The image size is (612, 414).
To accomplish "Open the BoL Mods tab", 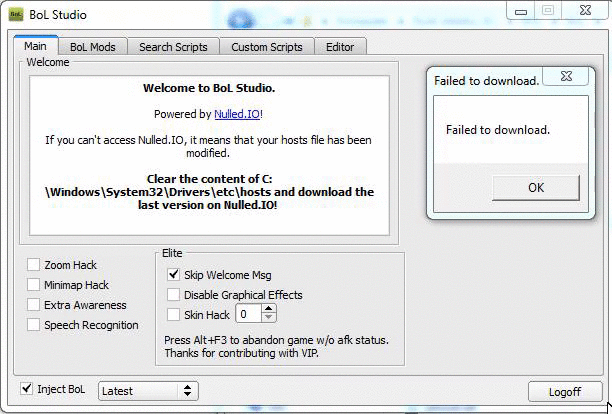I will click(x=93, y=47).
